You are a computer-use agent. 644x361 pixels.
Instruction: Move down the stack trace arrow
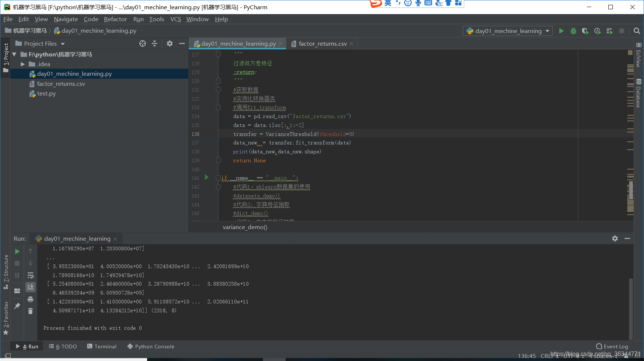coord(30,263)
